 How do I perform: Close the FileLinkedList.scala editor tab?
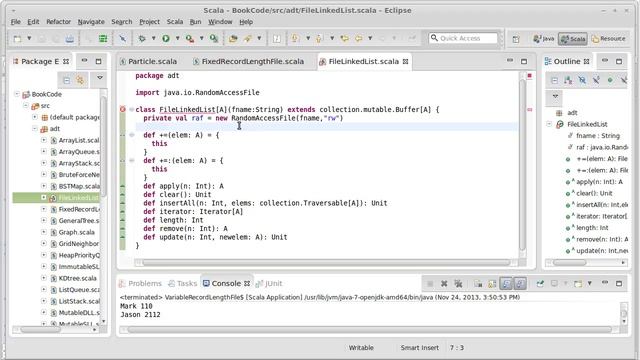click(405, 61)
